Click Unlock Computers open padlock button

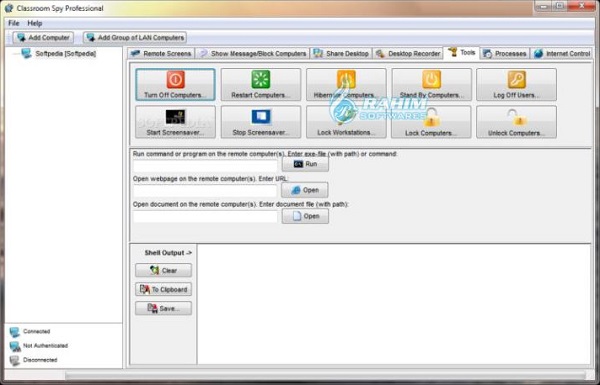pyautogui.click(x=517, y=122)
